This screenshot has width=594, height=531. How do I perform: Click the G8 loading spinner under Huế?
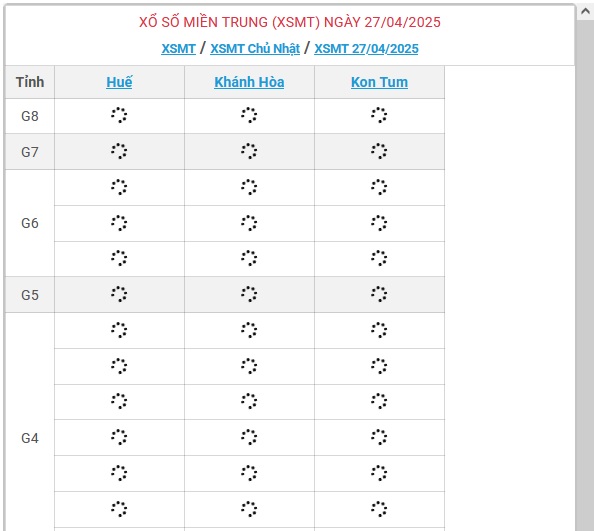coord(119,115)
